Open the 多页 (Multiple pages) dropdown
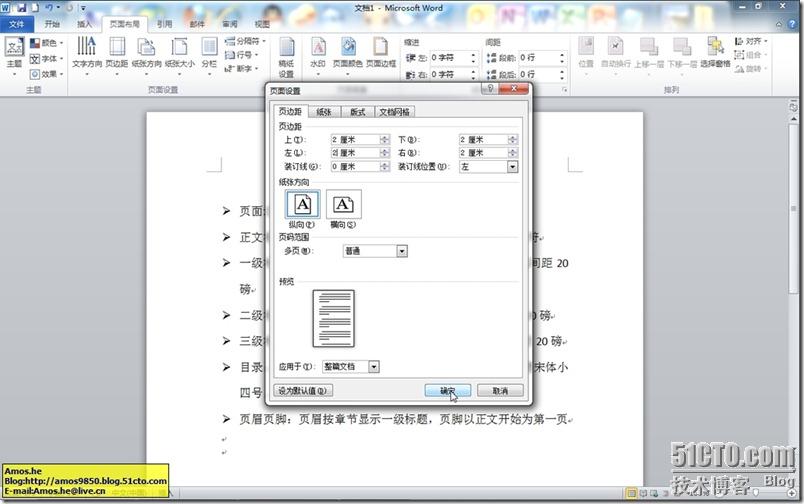 (402, 251)
